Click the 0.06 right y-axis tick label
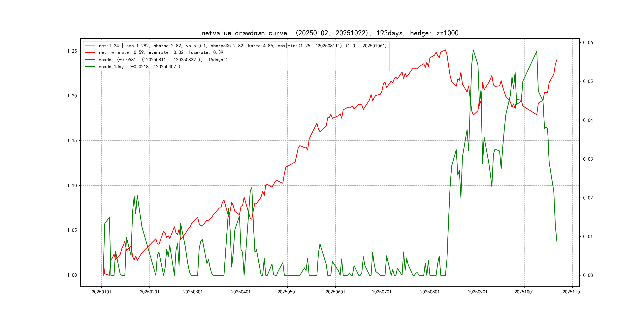Image resolution: width=644 pixels, height=322 pixels. pos(588,43)
